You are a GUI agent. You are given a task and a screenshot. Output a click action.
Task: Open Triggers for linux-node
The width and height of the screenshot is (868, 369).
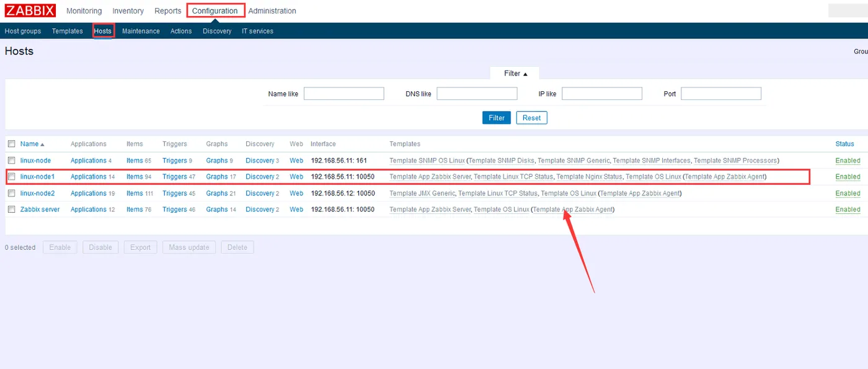(175, 161)
